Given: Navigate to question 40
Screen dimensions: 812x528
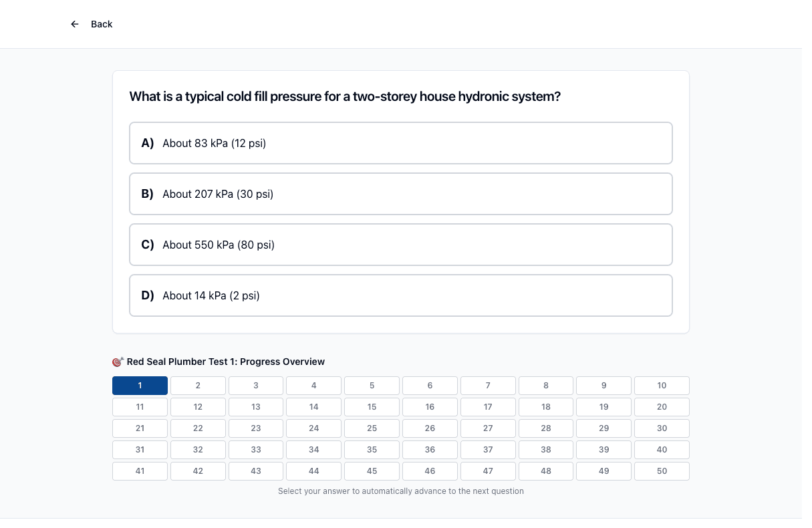Looking at the screenshot, I should pyautogui.click(x=662, y=450).
